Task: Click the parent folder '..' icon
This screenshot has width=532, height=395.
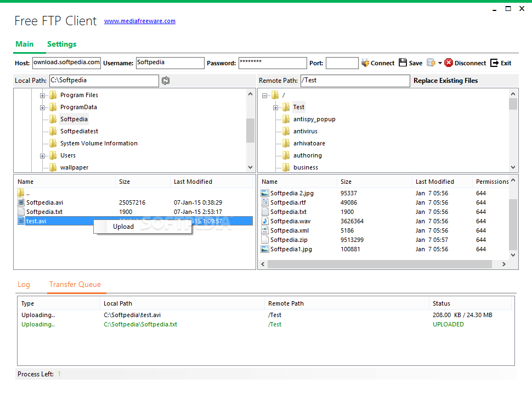Action: [21, 193]
